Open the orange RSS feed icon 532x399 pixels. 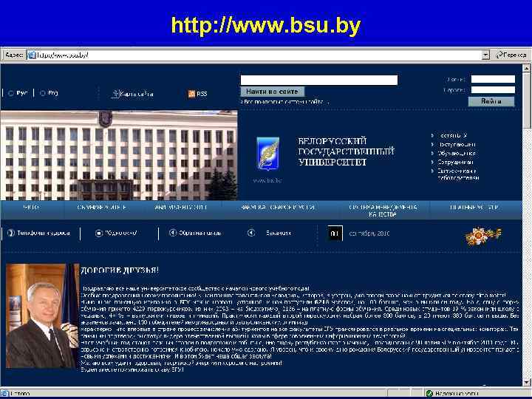(x=191, y=94)
